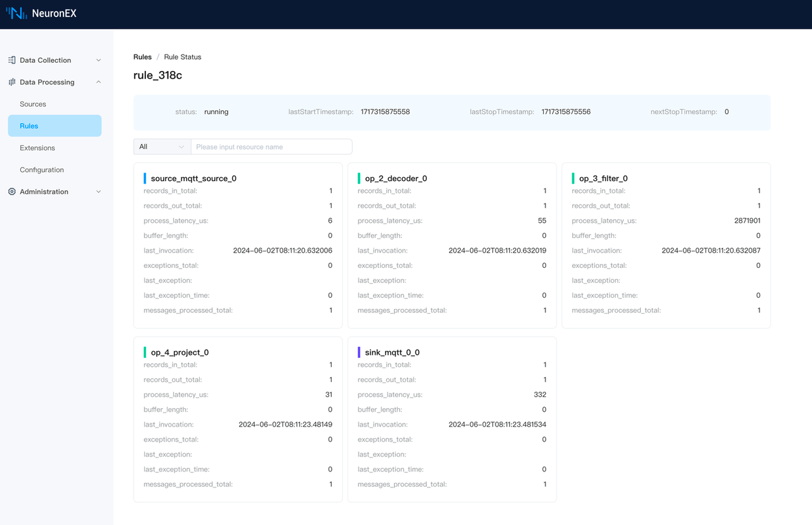The height and width of the screenshot is (525, 812).
Task: Open the Extensions menu item
Action: pyautogui.click(x=37, y=148)
